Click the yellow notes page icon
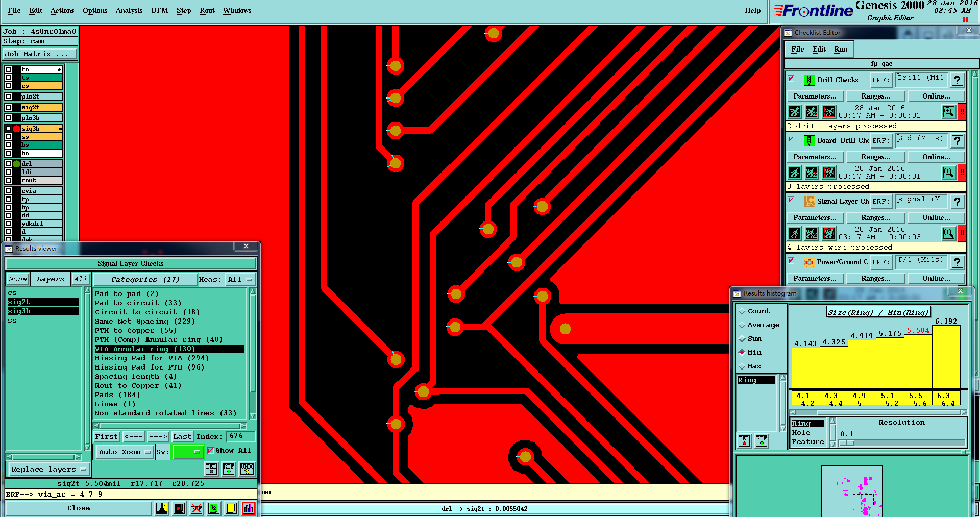Image resolution: width=980 pixels, height=517 pixels. click(x=231, y=508)
